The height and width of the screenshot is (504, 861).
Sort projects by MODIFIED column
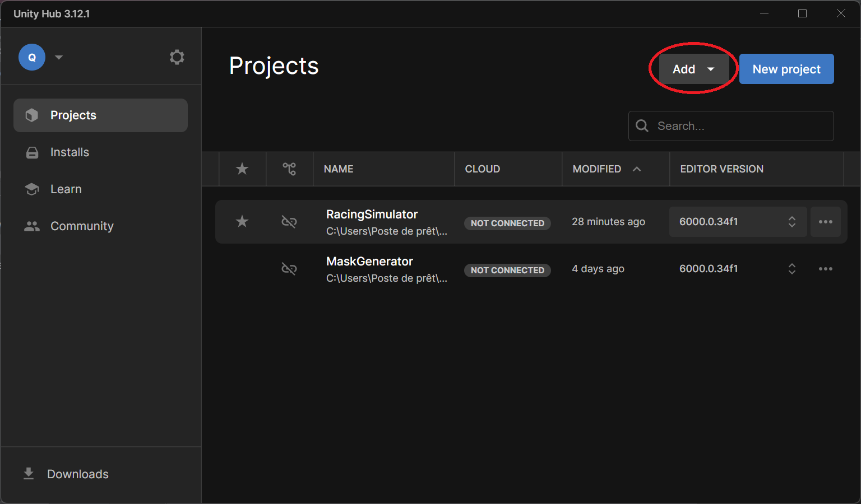coord(597,169)
